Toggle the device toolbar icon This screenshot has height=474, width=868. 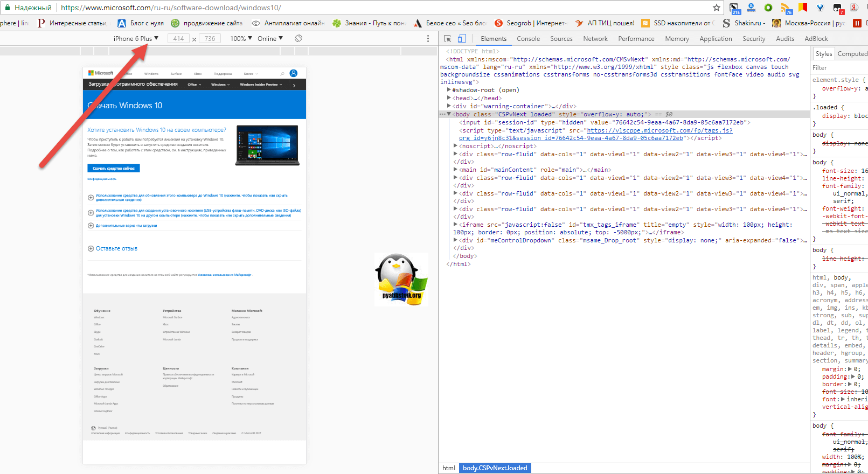pos(462,39)
